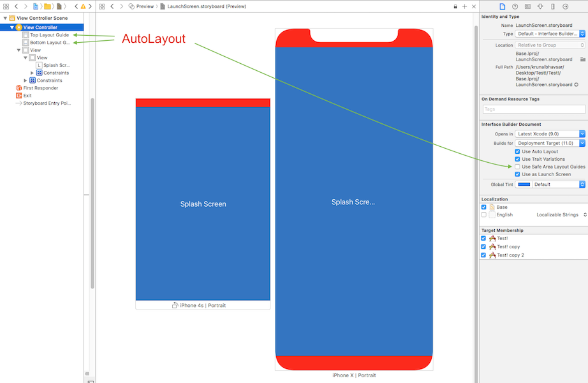The height and width of the screenshot is (383, 588).
Task: Collapse the View Controller Scene disclosure triangle
Action: click(5, 18)
